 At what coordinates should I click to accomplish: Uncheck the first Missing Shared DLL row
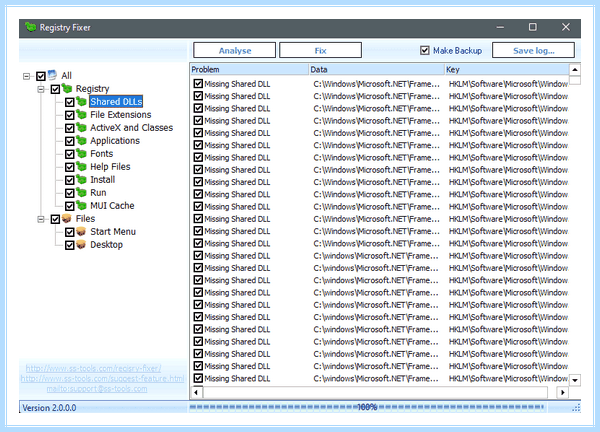click(x=198, y=83)
